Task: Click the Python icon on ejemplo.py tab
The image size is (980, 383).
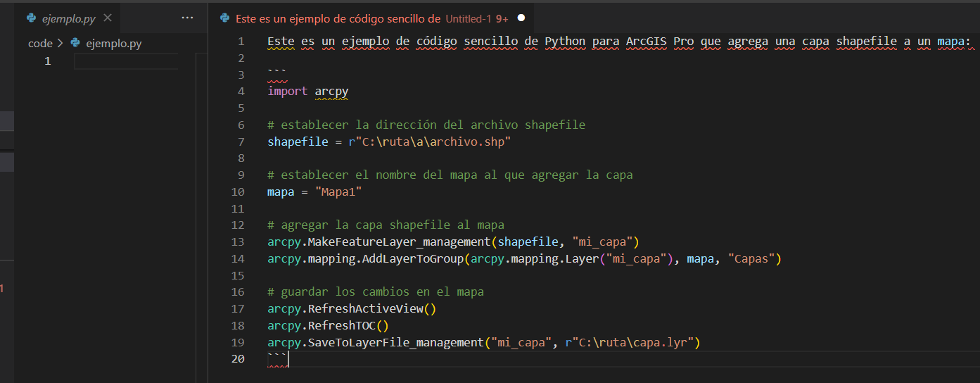Action: [31, 18]
